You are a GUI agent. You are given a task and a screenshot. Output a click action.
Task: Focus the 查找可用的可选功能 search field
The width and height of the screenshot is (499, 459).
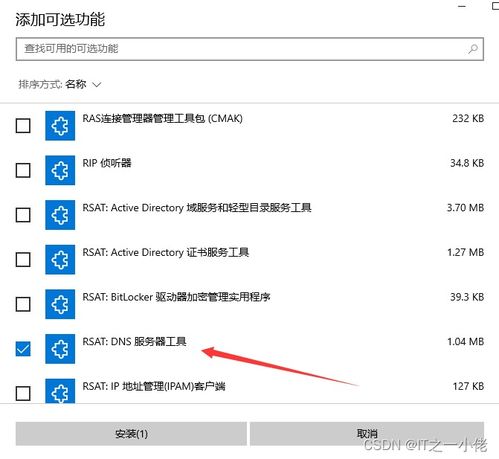pos(250,49)
